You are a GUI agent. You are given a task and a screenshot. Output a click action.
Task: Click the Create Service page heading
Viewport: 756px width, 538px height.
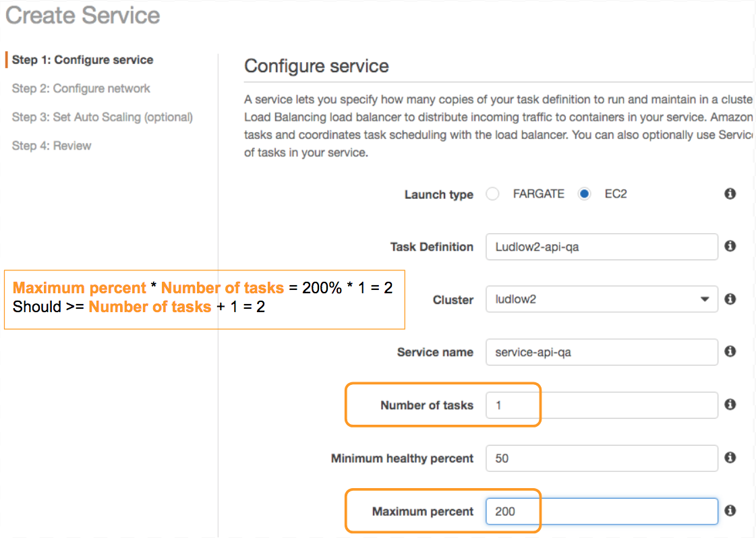pyautogui.click(x=83, y=16)
